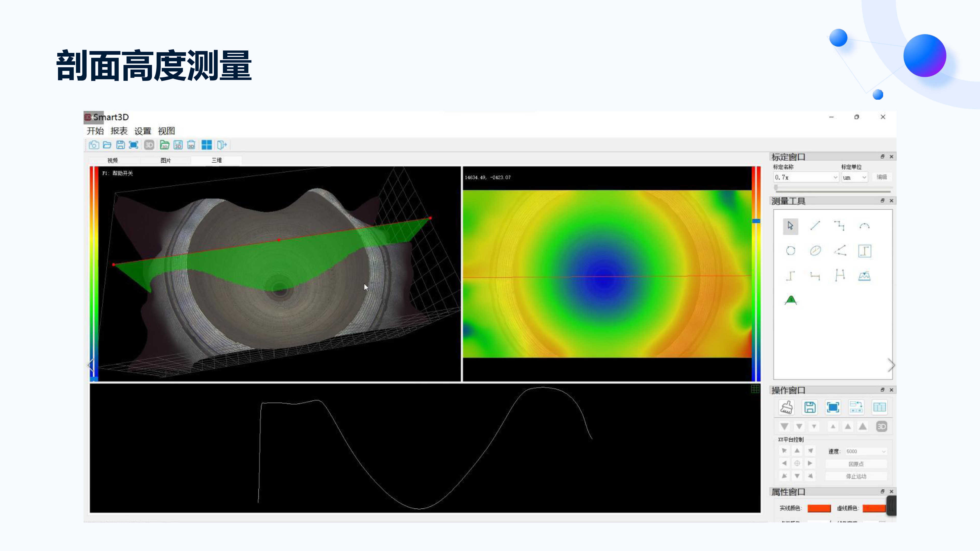This screenshot has height=551, width=980.
Task: Move XY stage up with arrow button
Action: 797,451
